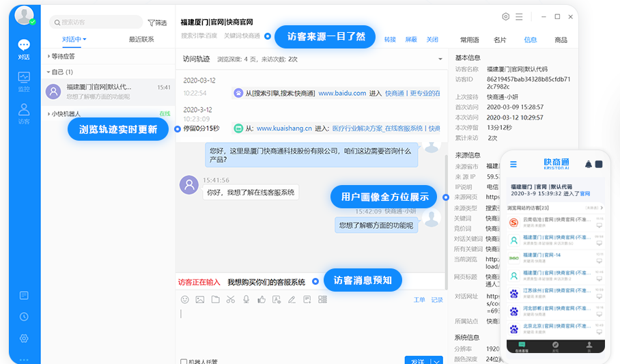Screen dimensions: 620x364
Task: Click the 转接 transfer link
Action: pos(390,40)
